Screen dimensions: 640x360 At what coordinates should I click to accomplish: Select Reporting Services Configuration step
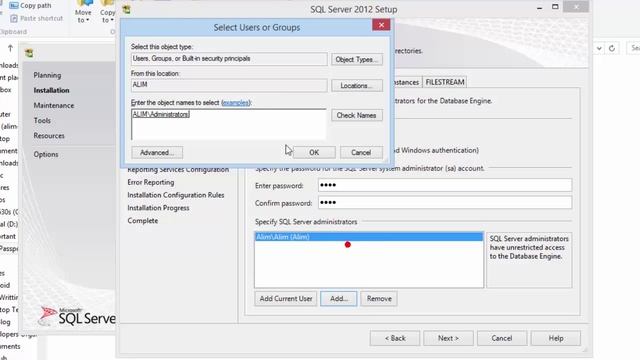coord(178,170)
